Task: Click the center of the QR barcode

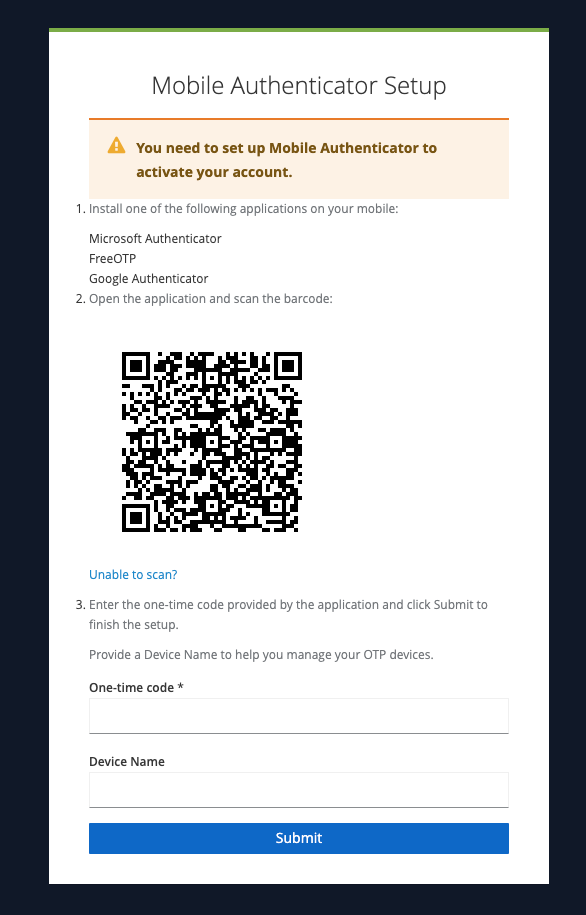Action: pyautogui.click(x=212, y=442)
